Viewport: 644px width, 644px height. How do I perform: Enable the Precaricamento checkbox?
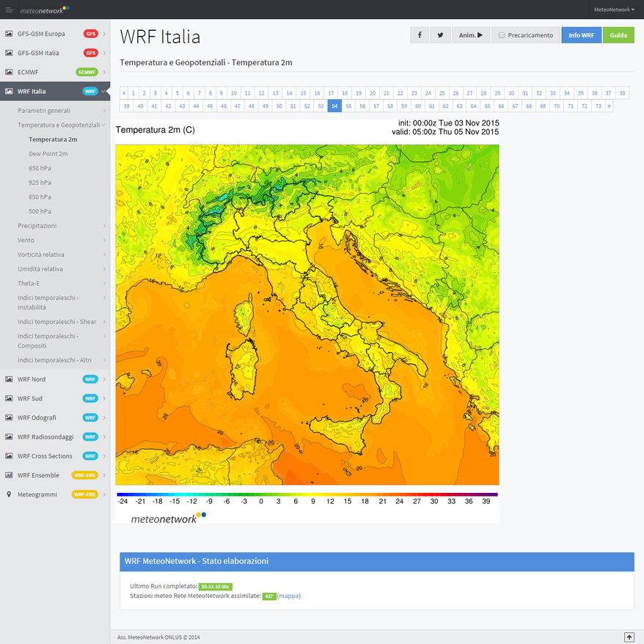pyautogui.click(x=502, y=35)
